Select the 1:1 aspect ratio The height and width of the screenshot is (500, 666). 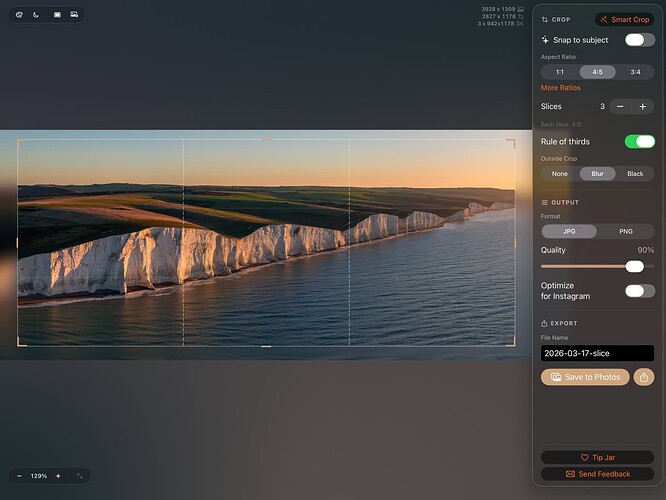click(560, 72)
